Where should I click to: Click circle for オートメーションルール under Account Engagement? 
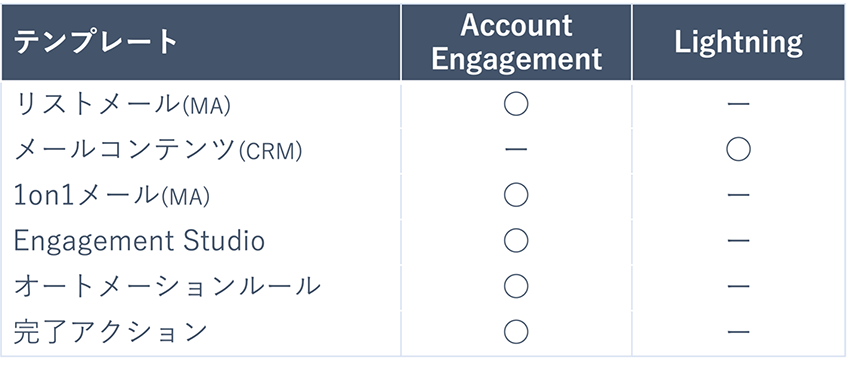[x=516, y=286]
